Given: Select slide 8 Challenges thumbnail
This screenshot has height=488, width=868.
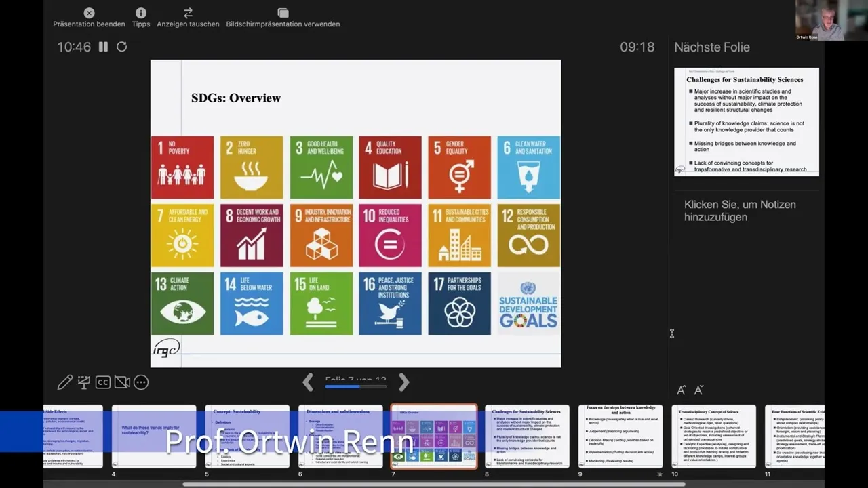Looking at the screenshot, I should [x=527, y=436].
